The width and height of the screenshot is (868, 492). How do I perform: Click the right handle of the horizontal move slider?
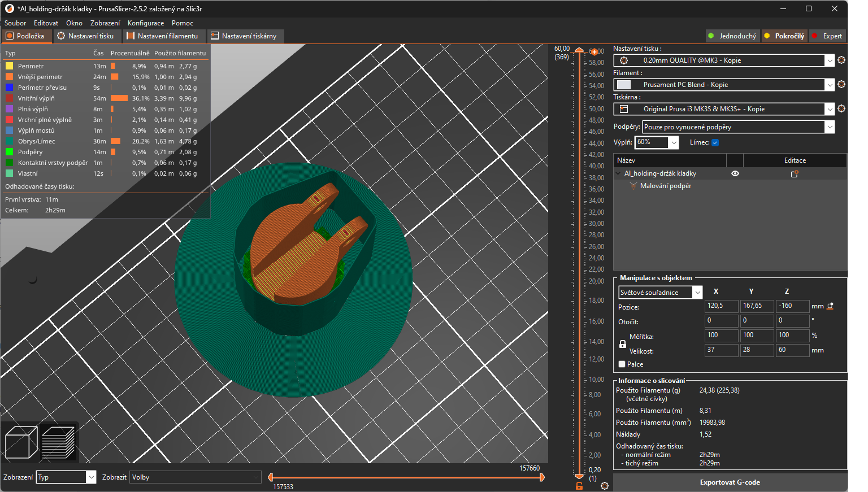coord(542,477)
